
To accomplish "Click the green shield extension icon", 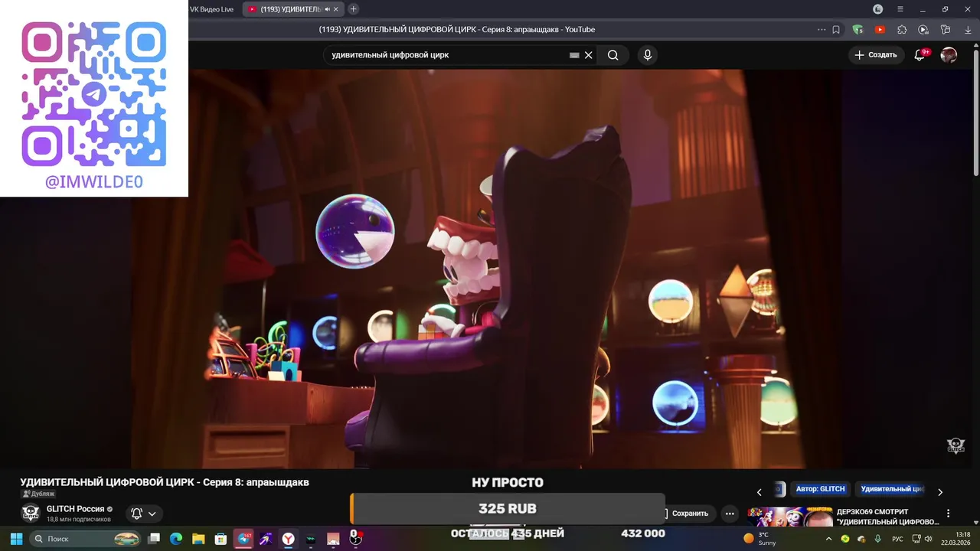I will point(858,30).
